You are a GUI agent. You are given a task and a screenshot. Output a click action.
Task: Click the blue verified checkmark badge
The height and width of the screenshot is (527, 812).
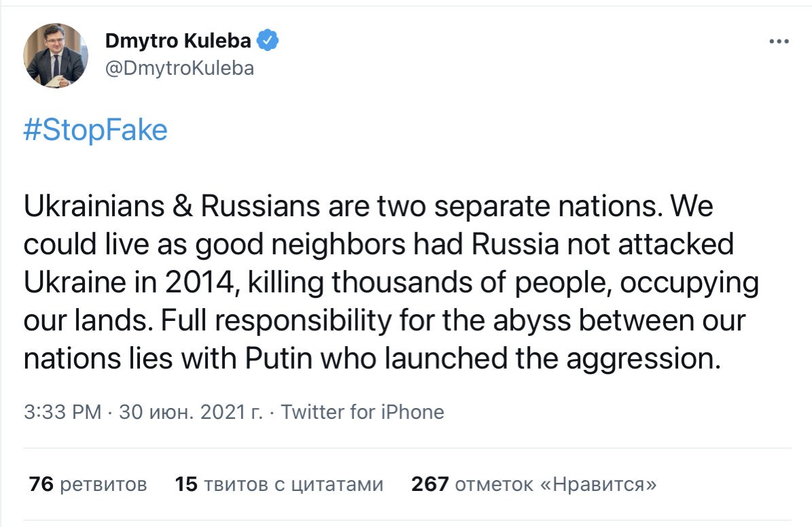(x=268, y=40)
